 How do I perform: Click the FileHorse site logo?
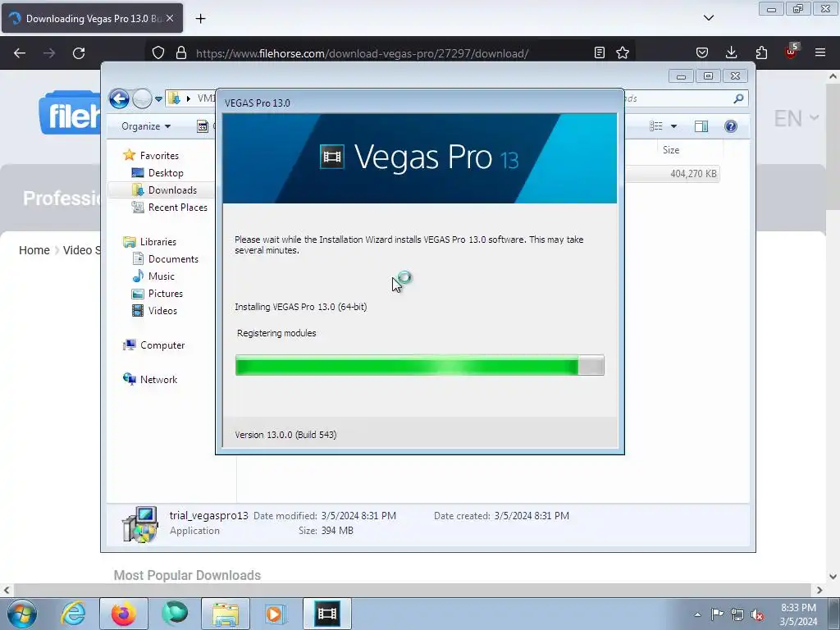[70, 113]
